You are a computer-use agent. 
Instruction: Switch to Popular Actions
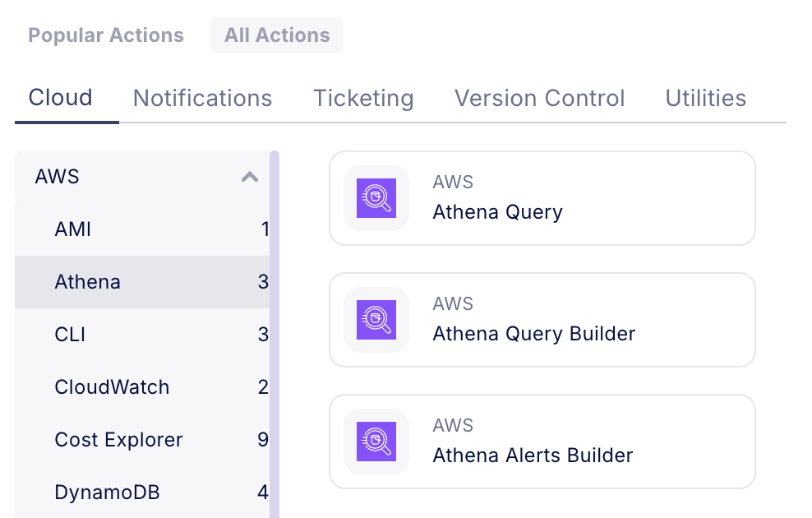(106, 35)
